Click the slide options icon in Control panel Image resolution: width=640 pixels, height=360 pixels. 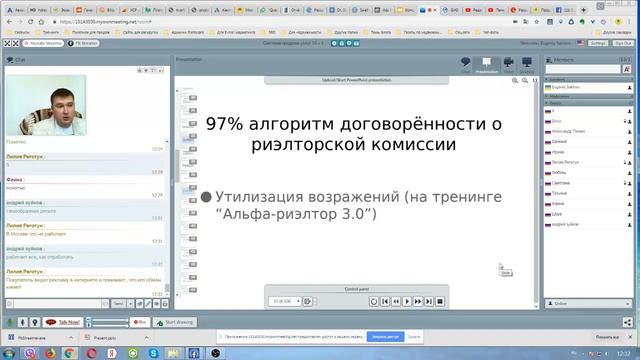pos(307,301)
